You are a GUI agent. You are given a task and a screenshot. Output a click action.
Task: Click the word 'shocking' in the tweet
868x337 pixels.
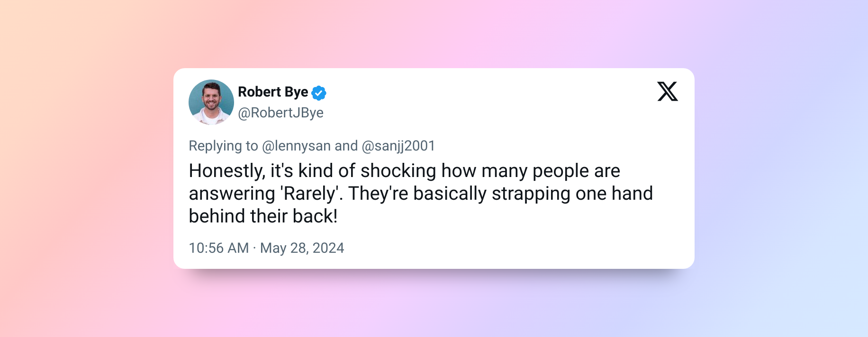point(398,171)
